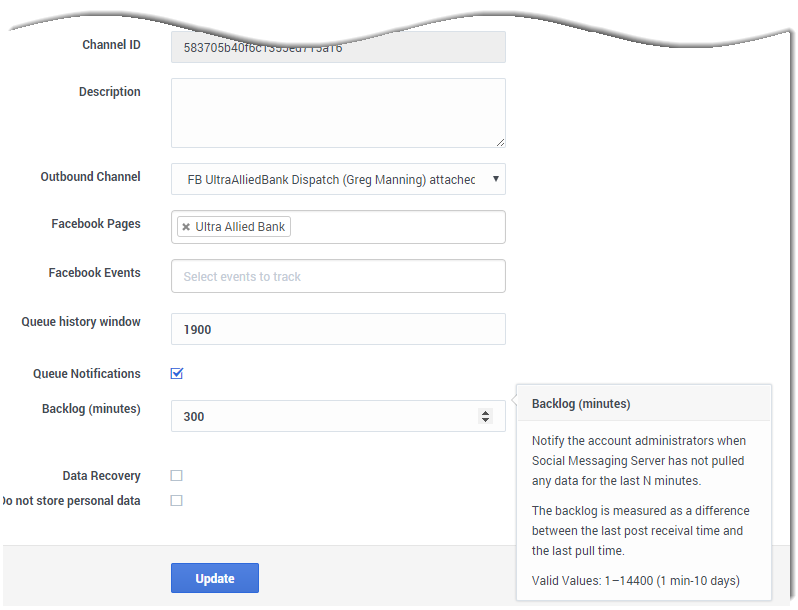Tick the Do not store personal data checkbox
This screenshot has width=798, height=610.
click(176, 500)
